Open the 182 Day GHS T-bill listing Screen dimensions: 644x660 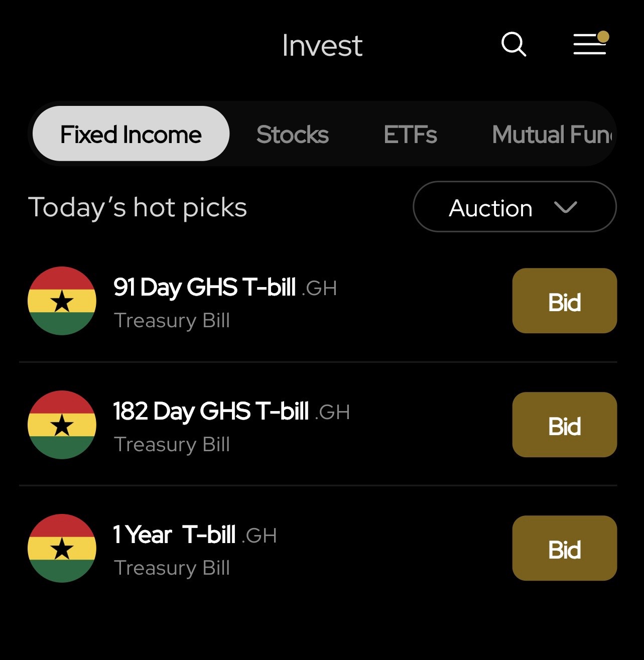[x=211, y=412]
